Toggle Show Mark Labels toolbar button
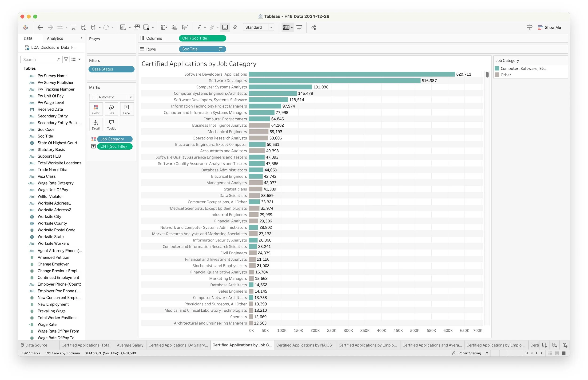The height and width of the screenshot is (380, 588). (225, 27)
